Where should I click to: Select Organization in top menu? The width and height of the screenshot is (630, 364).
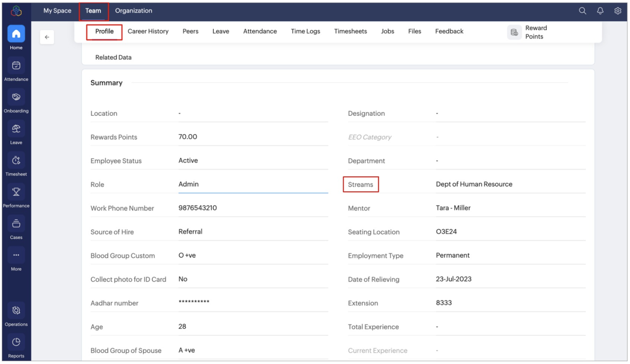(134, 11)
